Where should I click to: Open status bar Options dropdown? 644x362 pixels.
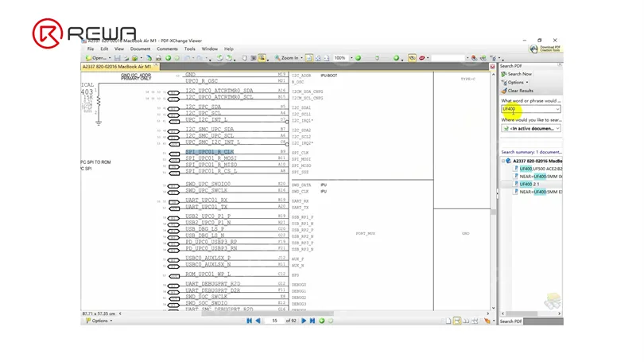(x=99, y=321)
